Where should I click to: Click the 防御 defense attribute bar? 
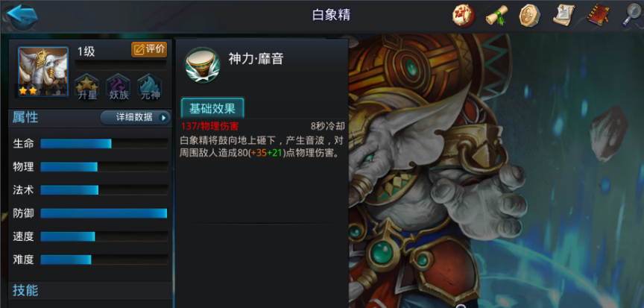click(x=104, y=213)
